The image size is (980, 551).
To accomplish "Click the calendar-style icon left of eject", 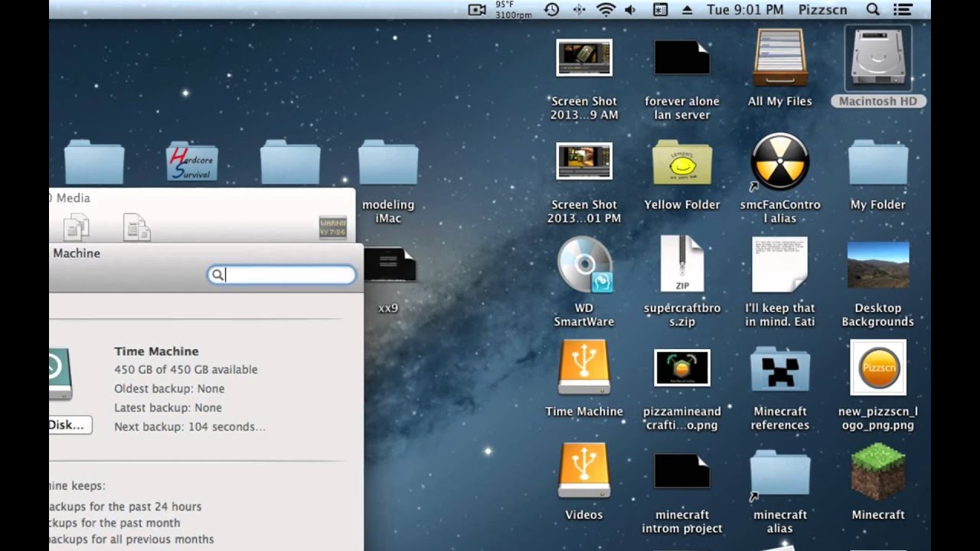I will [660, 9].
